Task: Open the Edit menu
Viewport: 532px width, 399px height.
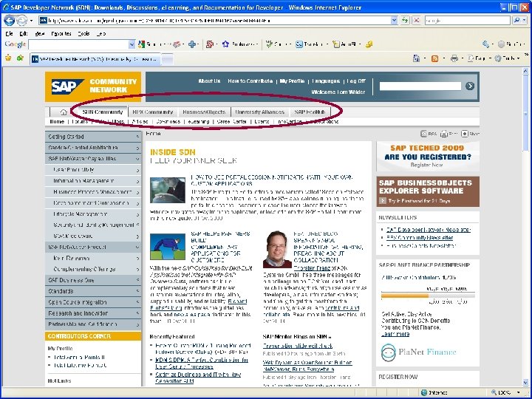Action: (24, 33)
